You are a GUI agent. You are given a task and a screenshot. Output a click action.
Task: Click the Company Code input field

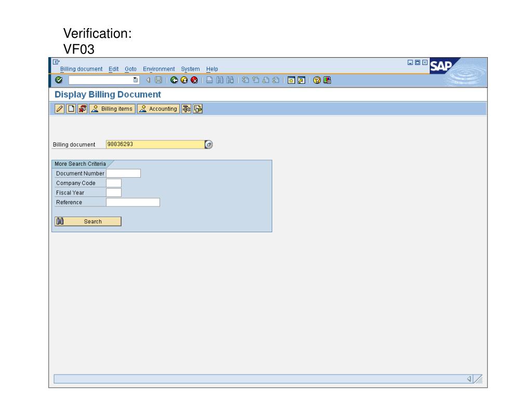pos(114,183)
